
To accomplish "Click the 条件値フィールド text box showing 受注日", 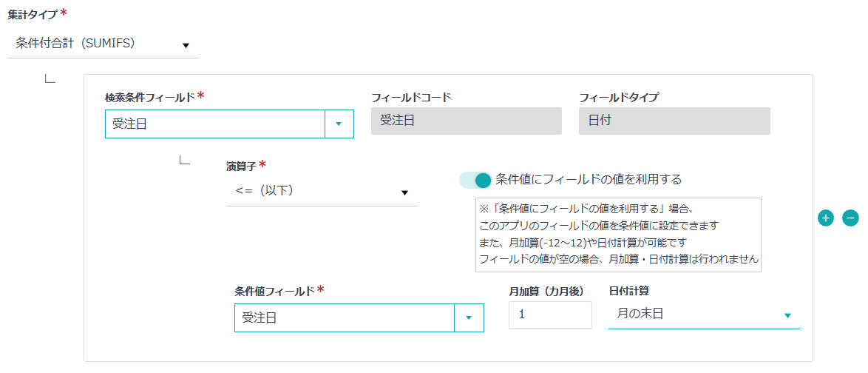I will pyautogui.click(x=344, y=317).
